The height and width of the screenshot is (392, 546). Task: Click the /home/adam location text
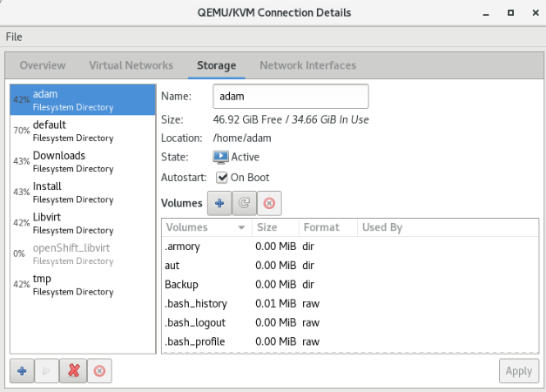[x=242, y=139]
